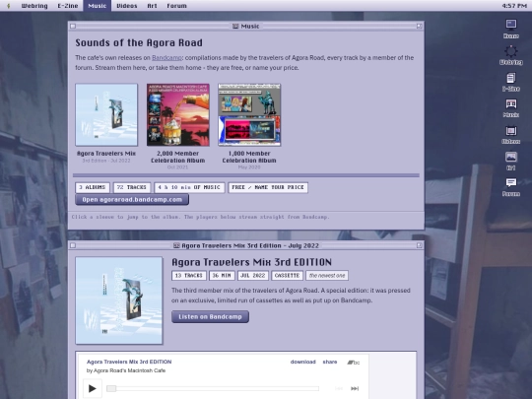Click the Bandcamp bc logo in the player
The image size is (532, 399).
pyautogui.click(x=354, y=363)
